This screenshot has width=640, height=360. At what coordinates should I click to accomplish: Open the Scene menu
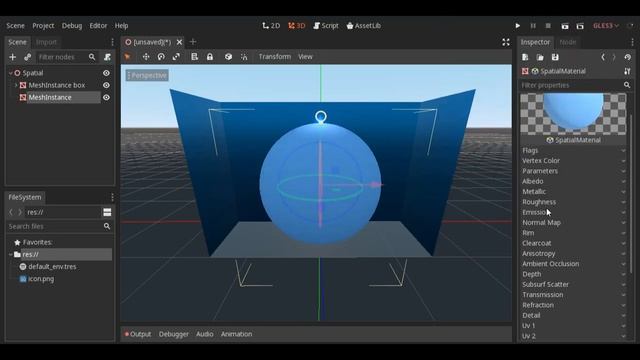tap(16, 26)
